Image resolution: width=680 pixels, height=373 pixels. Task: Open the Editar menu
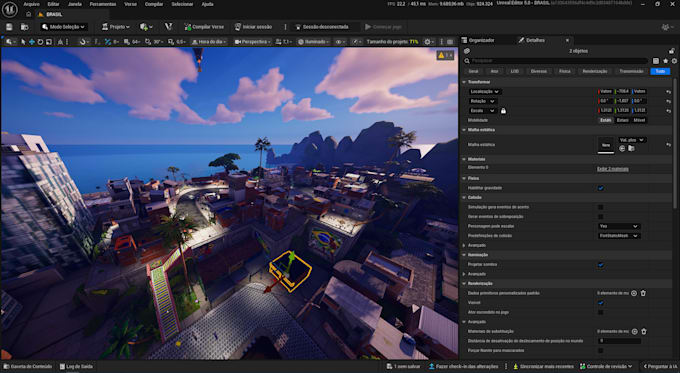[x=53, y=4]
